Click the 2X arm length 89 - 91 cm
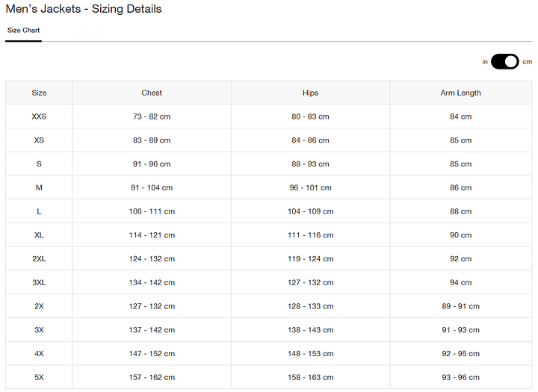 [x=460, y=306]
